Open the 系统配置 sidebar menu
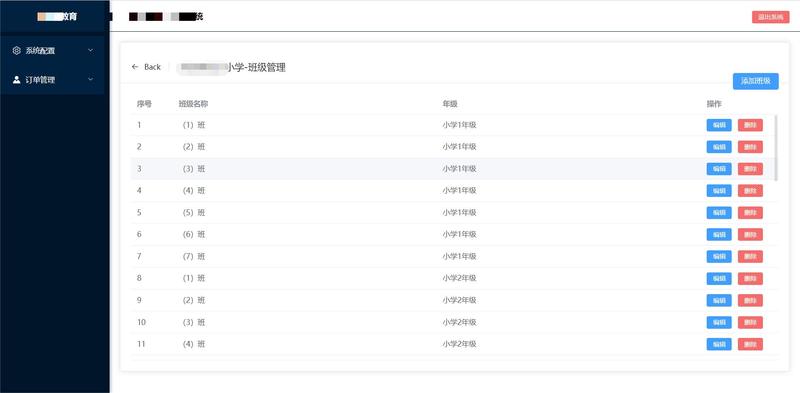The height and width of the screenshot is (393, 800). (x=52, y=51)
